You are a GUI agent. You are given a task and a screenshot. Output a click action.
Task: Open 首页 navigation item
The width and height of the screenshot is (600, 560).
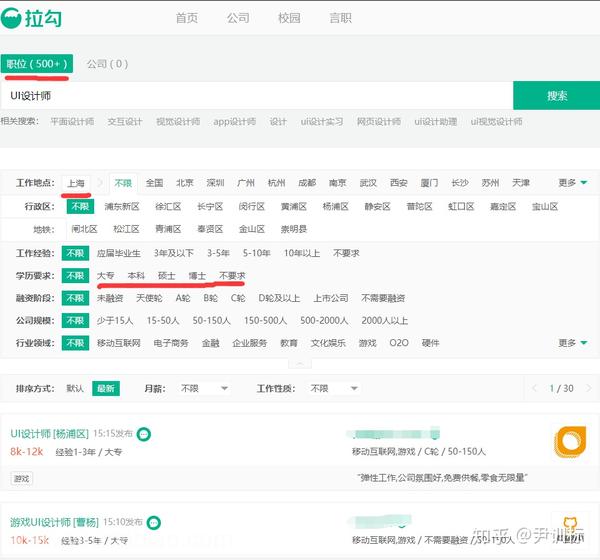tap(187, 18)
